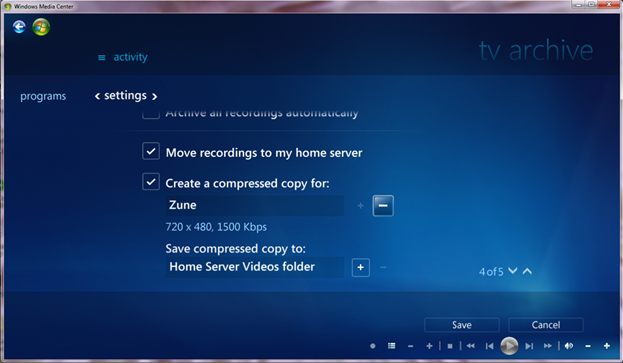Mute audio with the speaker icon
The image size is (623, 363).
569,346
